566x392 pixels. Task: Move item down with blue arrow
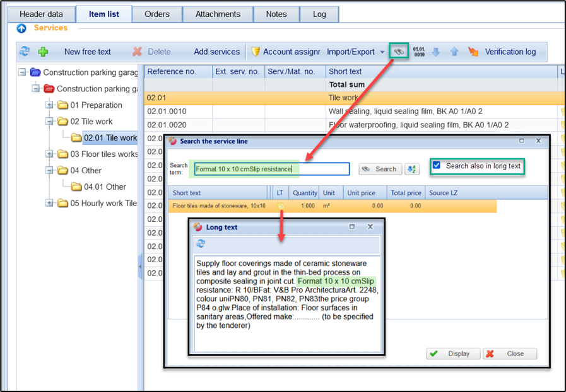click(x=435, y=52)
